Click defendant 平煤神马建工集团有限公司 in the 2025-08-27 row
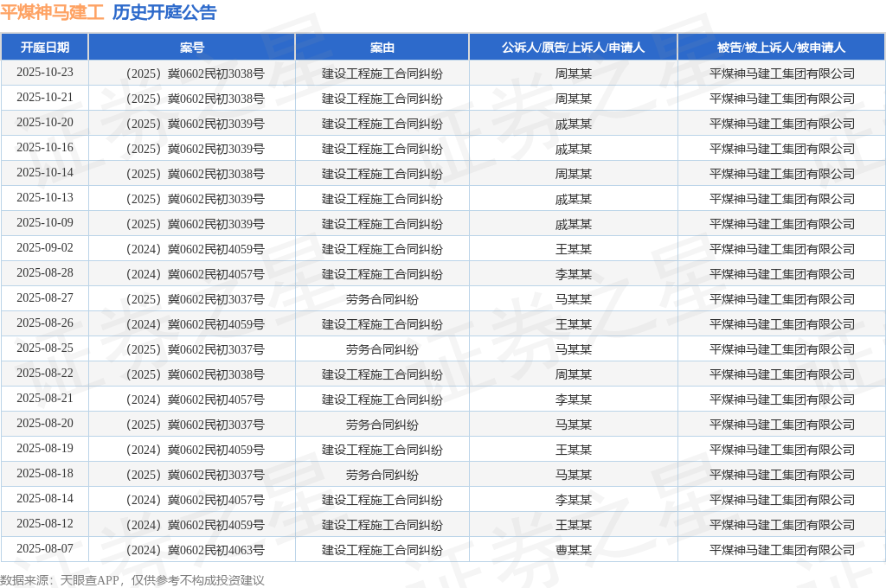The image size is (886, 588). tap(781, 299)
